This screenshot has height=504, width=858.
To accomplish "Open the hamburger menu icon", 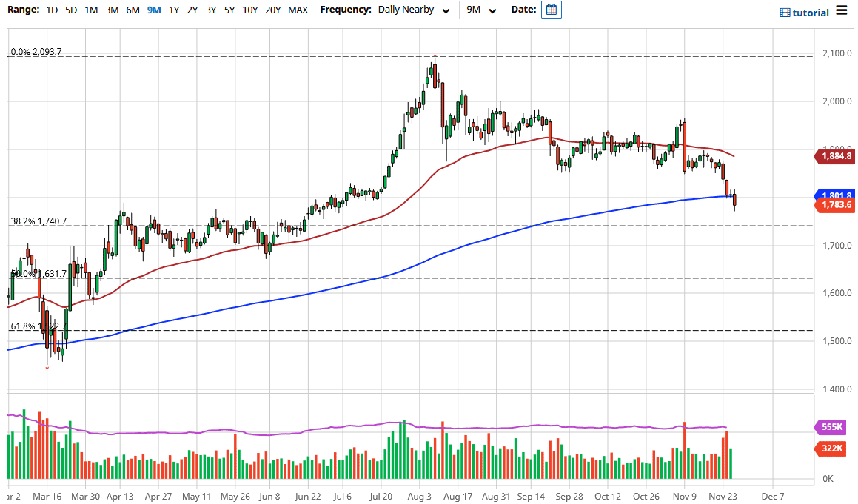I will (842, 10).
